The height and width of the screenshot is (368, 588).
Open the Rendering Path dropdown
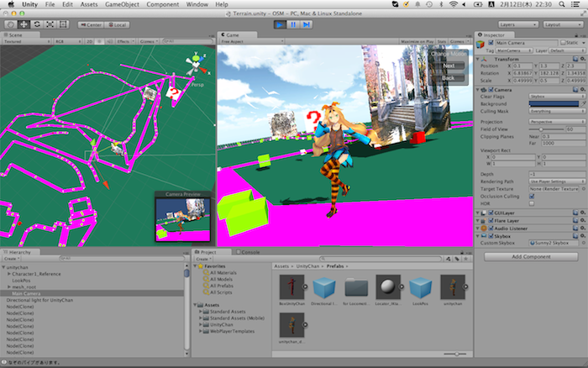tap(557, 181)
